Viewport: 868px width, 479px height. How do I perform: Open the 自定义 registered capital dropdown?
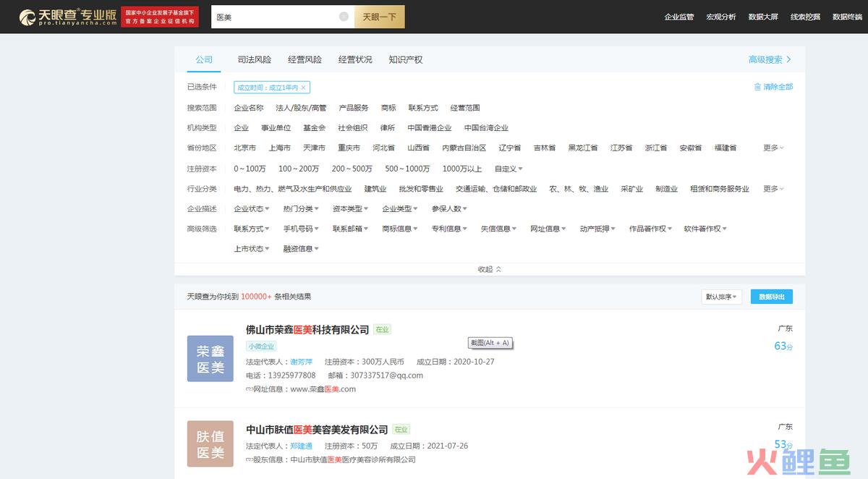pyautogui.click(x=509, y=169)
